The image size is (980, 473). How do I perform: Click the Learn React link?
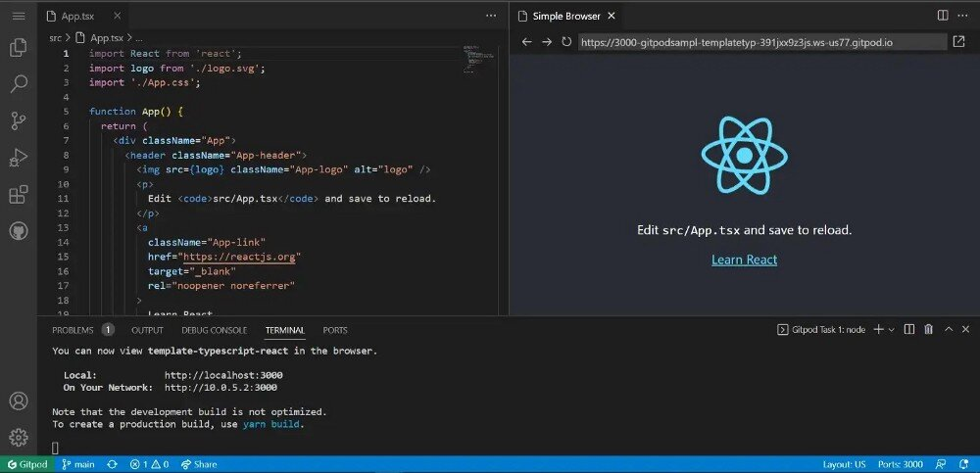(x=744, y=260)
